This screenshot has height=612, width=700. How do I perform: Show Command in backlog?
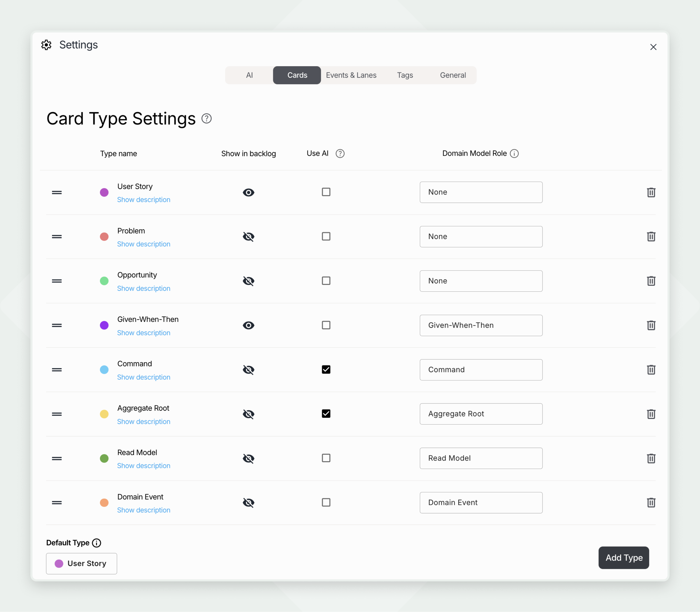(248, 370)
